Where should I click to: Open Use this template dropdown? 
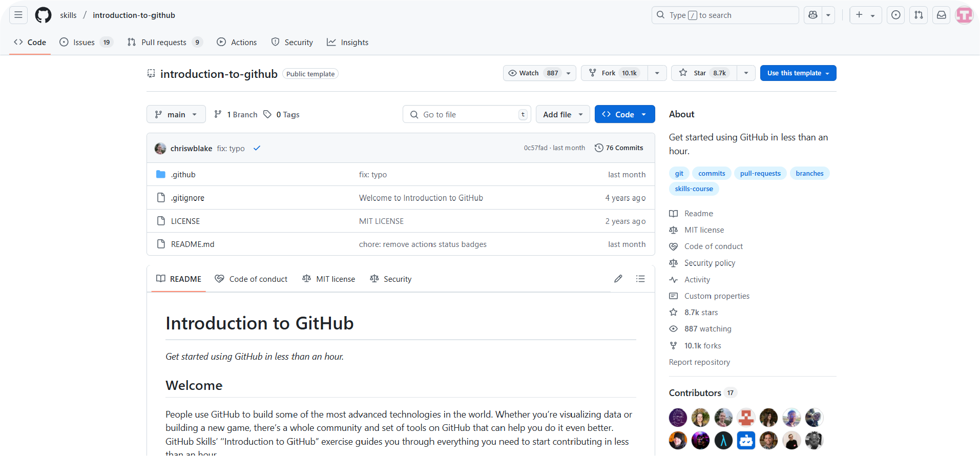[x=798, y=73]
